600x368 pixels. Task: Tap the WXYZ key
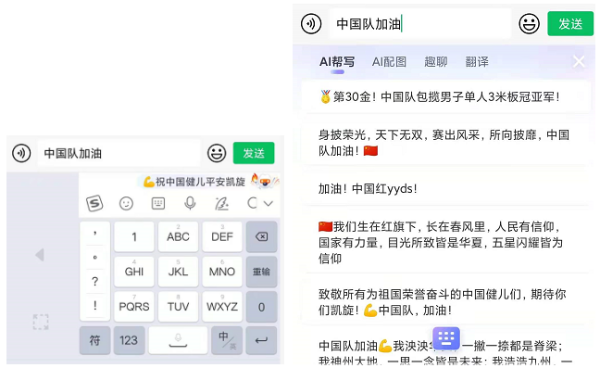222,307
